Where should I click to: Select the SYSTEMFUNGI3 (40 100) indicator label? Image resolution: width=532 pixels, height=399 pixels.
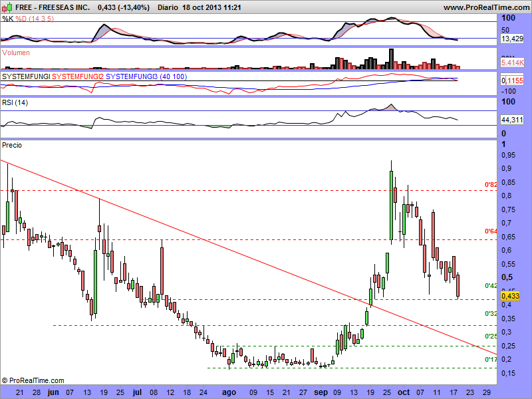click(x=146, y=76)
